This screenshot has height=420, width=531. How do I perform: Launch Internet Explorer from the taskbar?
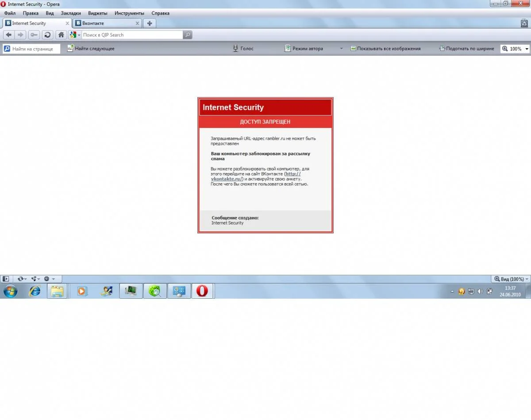point(34,291)
